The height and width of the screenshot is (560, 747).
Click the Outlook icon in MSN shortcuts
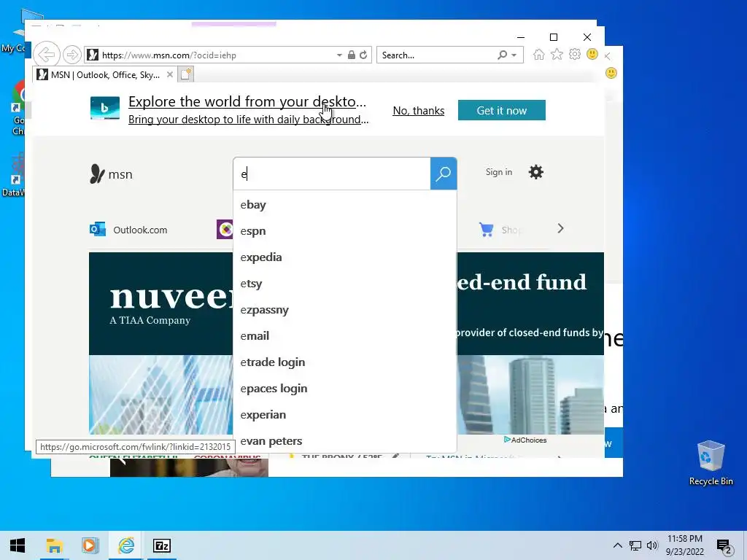click(98, 229)
